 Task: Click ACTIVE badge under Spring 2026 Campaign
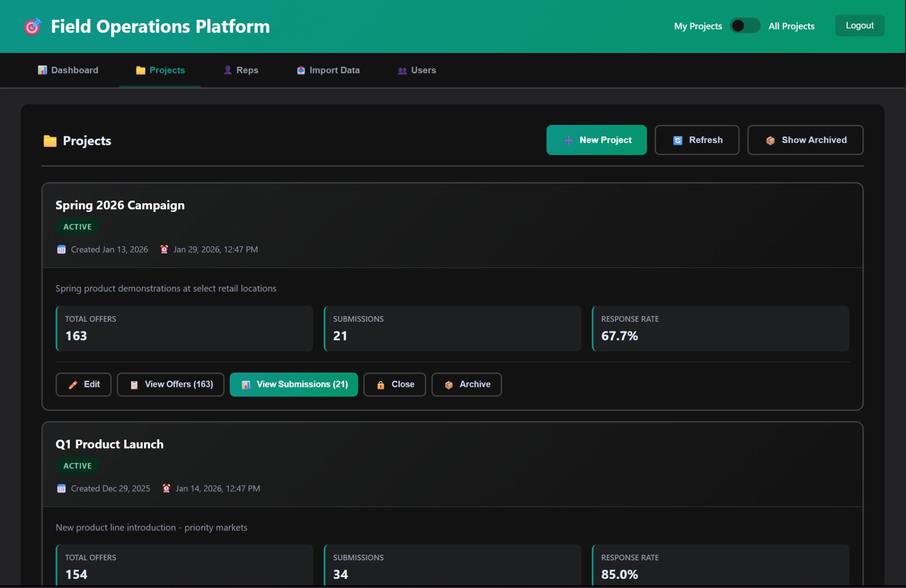77,227
